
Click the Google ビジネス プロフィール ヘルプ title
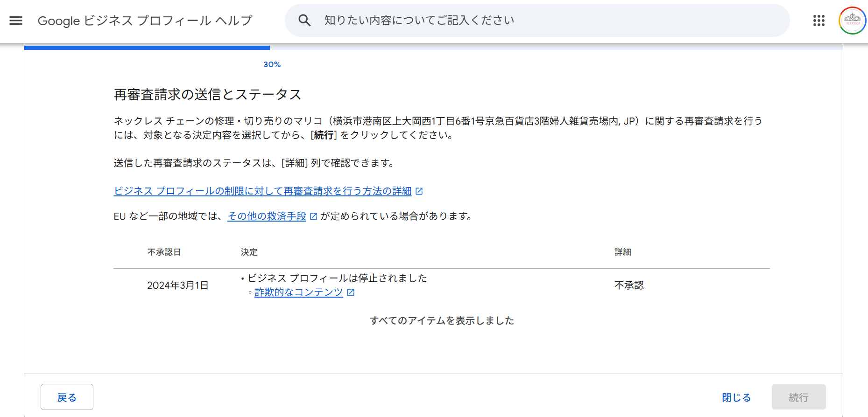(x=145, y=21)
